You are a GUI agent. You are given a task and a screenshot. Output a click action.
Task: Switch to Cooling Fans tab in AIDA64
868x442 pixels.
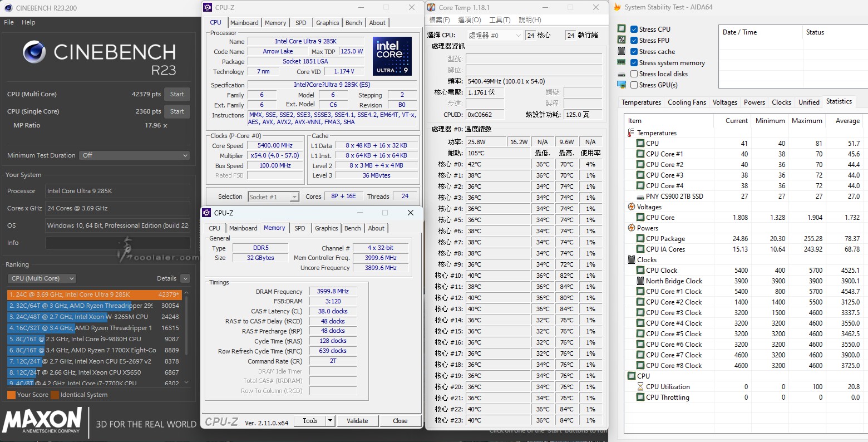pos(687,102)
